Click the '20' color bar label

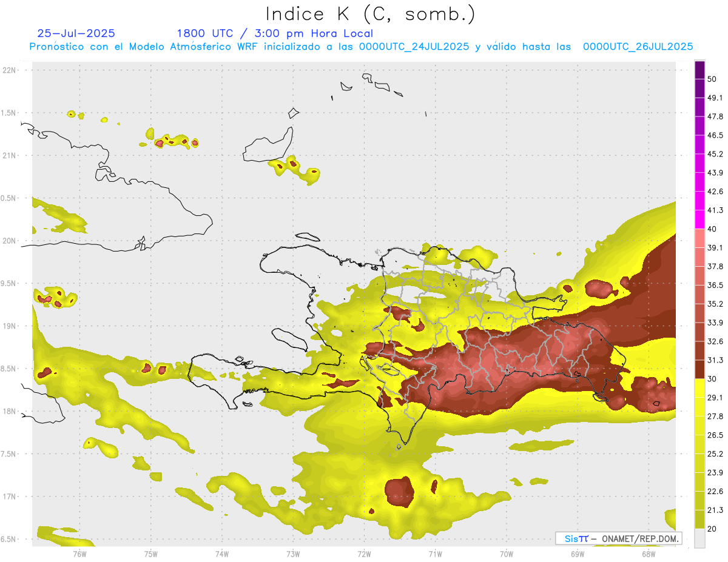(712, 529)
